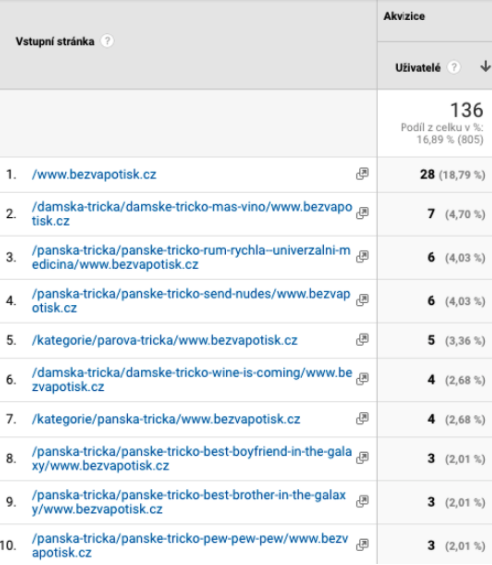Select users cell for send-nudes row
492x565 pixels.
tap(435, 301)
